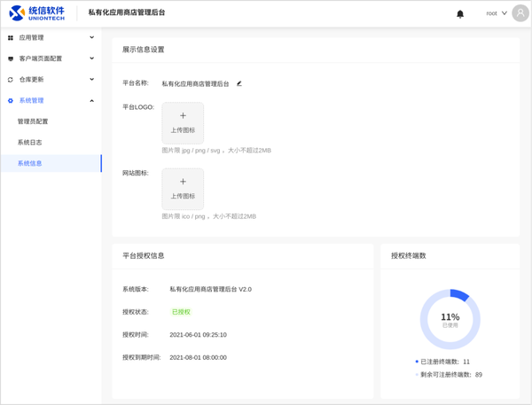
Task: Click the 11% usage donut chart
Action: pos(450,319)
